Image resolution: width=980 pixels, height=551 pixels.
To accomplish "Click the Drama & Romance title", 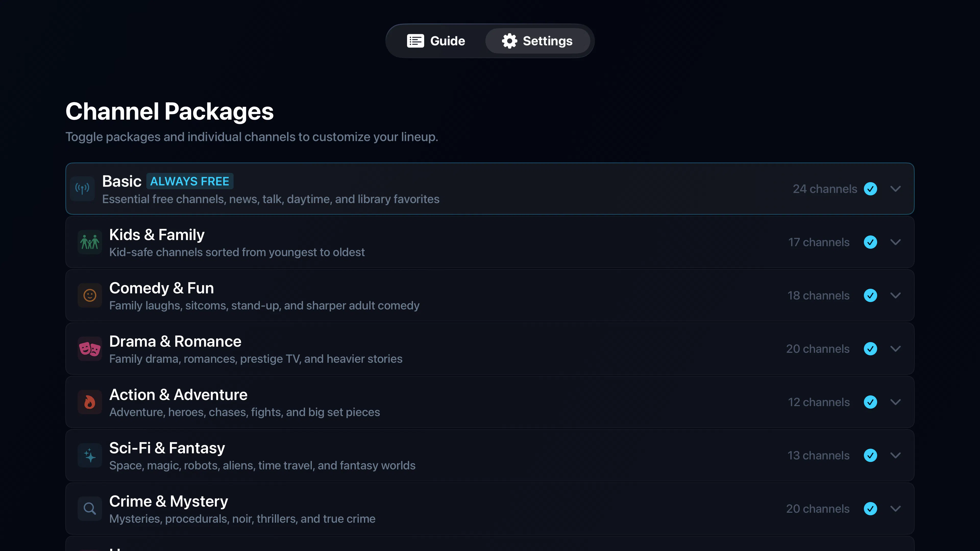I will (175, 341).
